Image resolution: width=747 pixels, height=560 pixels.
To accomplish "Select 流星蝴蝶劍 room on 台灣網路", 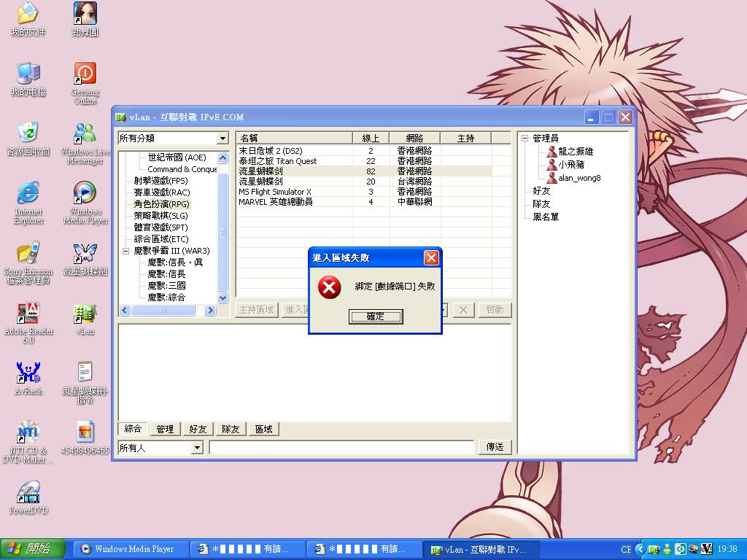I will (x=364, y=182).
